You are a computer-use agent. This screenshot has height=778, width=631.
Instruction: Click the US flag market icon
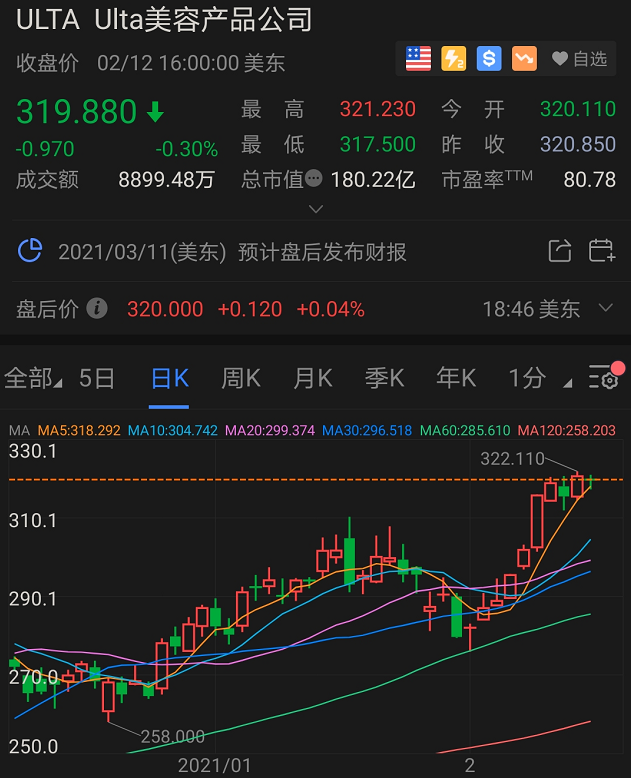click(418, 59)
